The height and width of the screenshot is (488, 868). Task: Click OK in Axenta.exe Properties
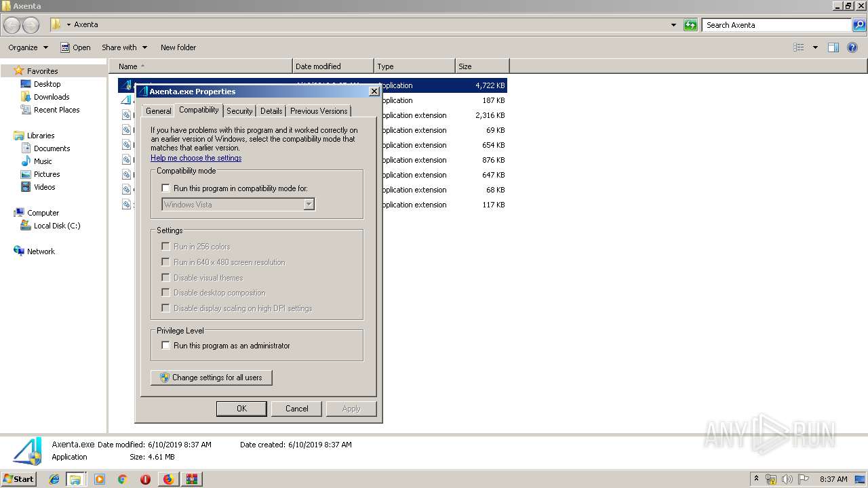tap(241, 409)
